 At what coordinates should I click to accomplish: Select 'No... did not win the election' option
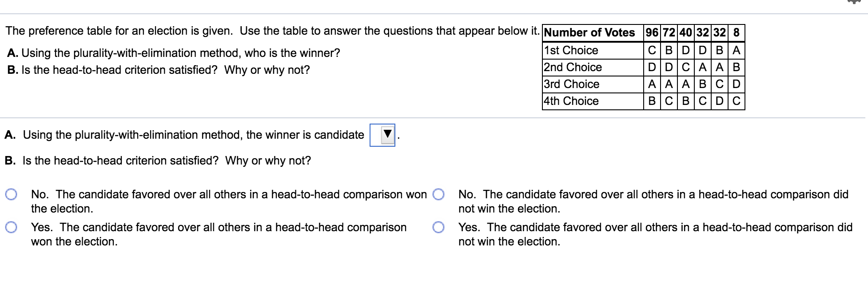[x=438, y=194]
